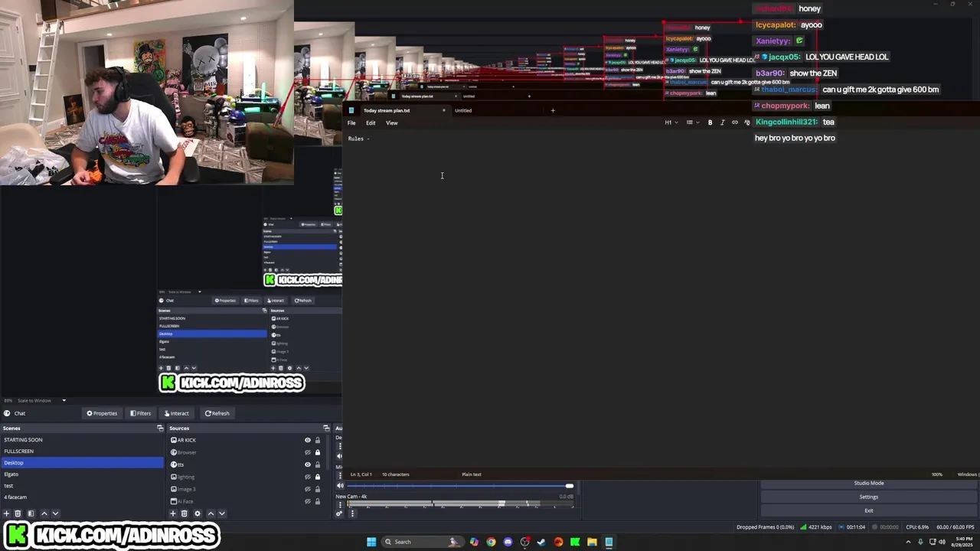Add a new scene with plus icon
The image size is (980, 551).
7,514
